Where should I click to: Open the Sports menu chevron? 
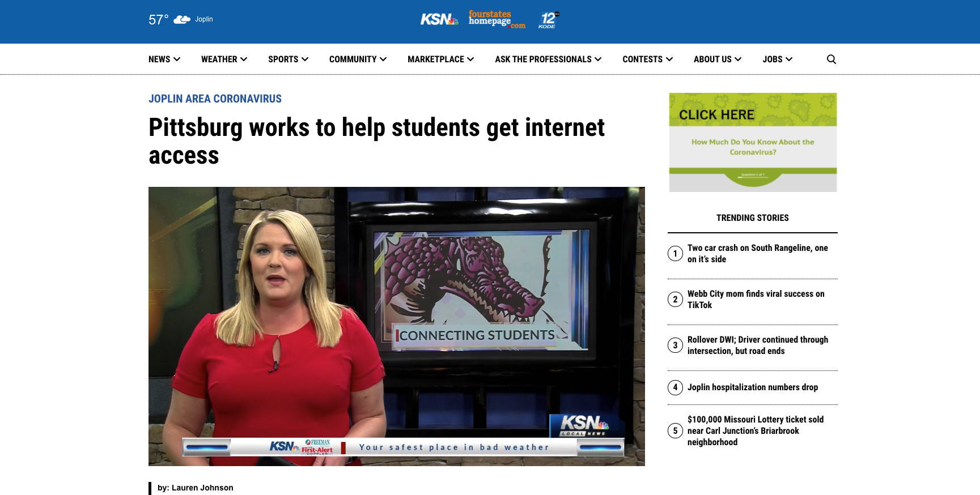(305, 59)
